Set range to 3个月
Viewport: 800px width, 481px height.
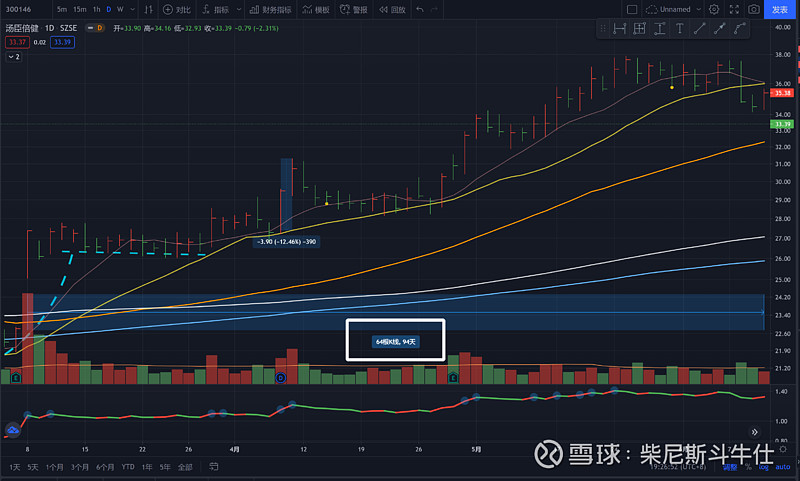click(x=80, y=467)
